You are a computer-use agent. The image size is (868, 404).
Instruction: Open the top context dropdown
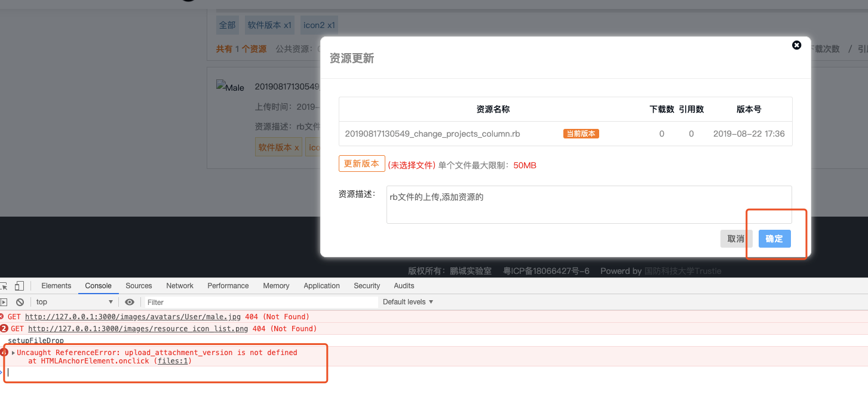tap(74, 302)
